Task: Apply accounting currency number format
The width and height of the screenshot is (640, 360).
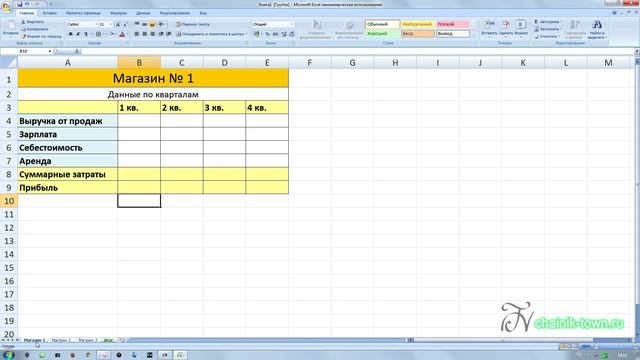Action: pos(256,34)
